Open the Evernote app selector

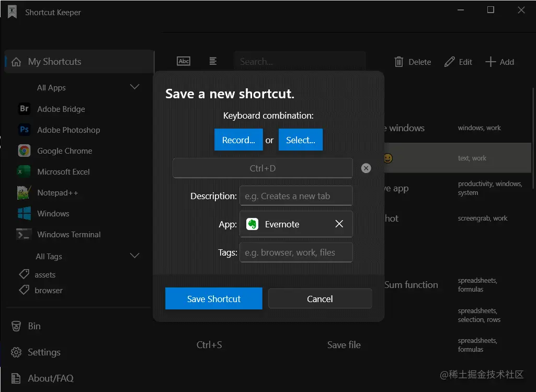pos(296,224)
